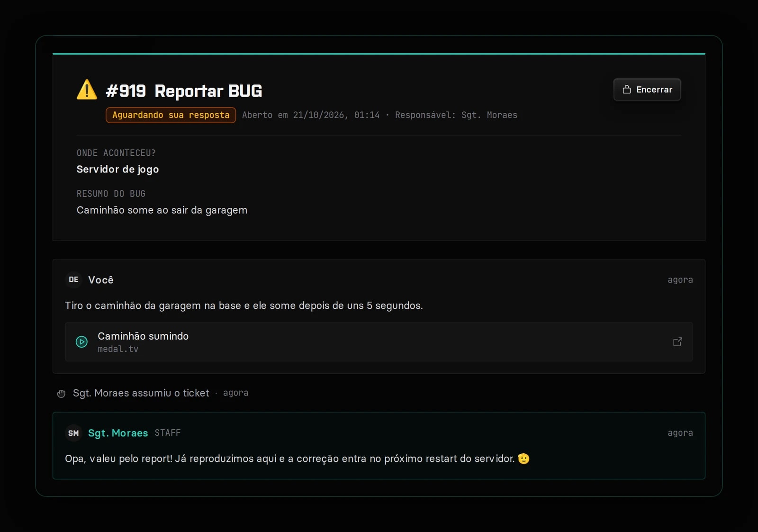Click the DE avatar badge
Image resolution: width=758 pixels, height=532 pixels.
73,280
